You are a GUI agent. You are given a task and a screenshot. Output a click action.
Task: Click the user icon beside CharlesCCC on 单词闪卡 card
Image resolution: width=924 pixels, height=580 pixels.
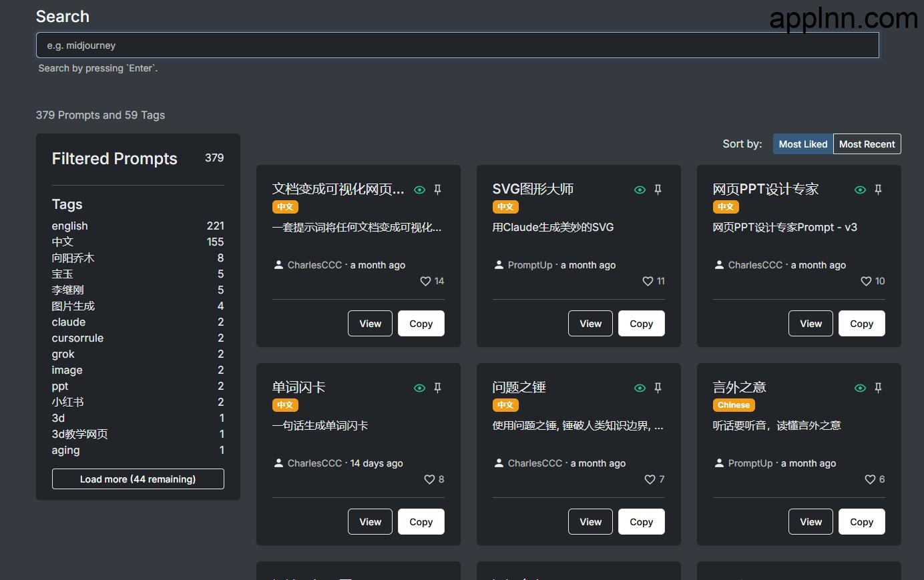coord(278,463)
